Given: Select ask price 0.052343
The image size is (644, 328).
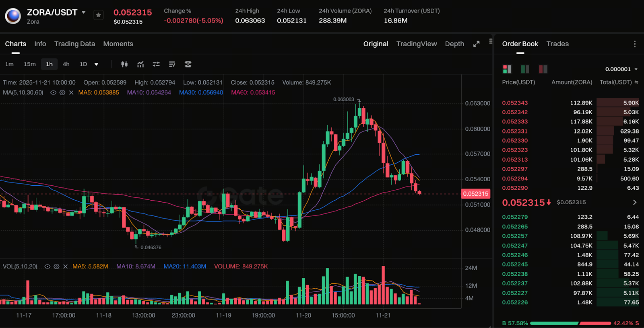Looking at the screenshot, I should coord(515,103).
